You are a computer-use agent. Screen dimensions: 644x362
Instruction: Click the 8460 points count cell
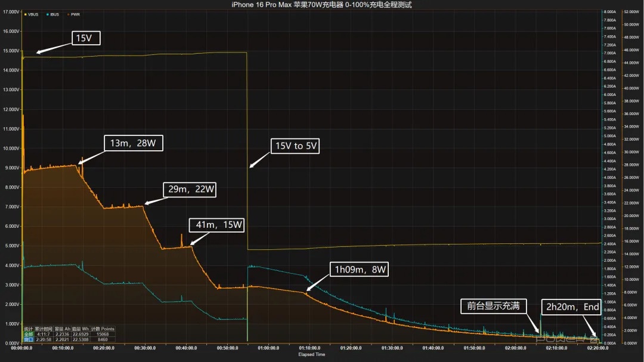(103, 339)
